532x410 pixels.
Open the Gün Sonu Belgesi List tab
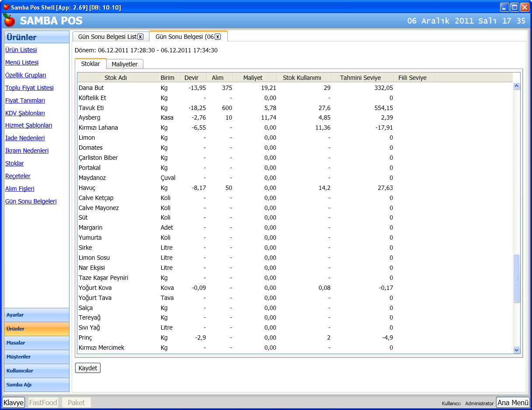pyautogui.click(x=108, y=37)
